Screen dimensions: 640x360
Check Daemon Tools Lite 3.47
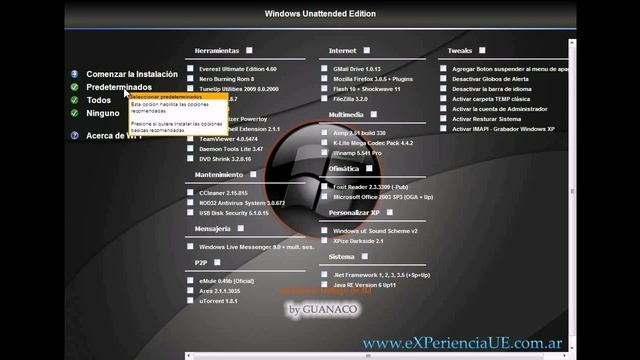190,149
